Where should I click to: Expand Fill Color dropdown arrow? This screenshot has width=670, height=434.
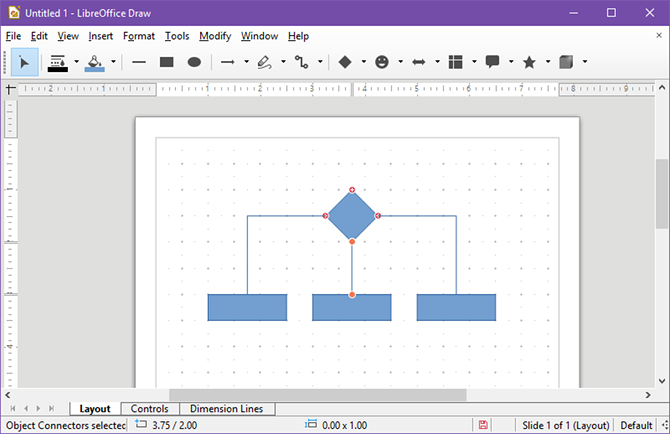pos(113,62)
